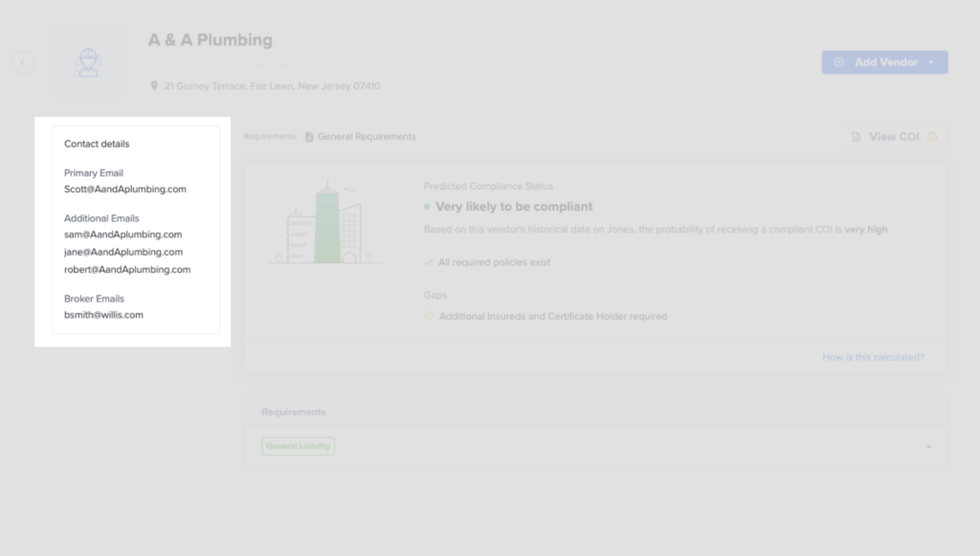Click the document icon beside General Requirements

click(x=309, y=137)
